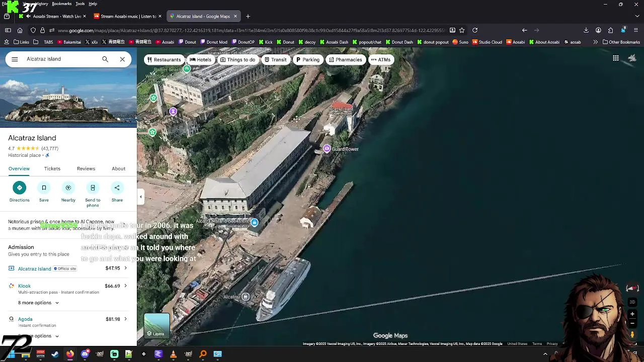Click the compass rotate control
This screenshot has width=644, height=362.
point(632,288)
